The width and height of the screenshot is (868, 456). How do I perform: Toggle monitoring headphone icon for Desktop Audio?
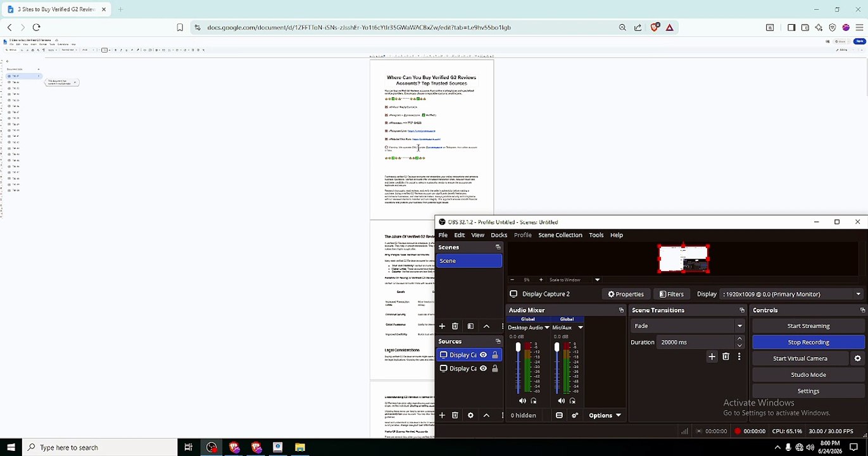point(534,401)
